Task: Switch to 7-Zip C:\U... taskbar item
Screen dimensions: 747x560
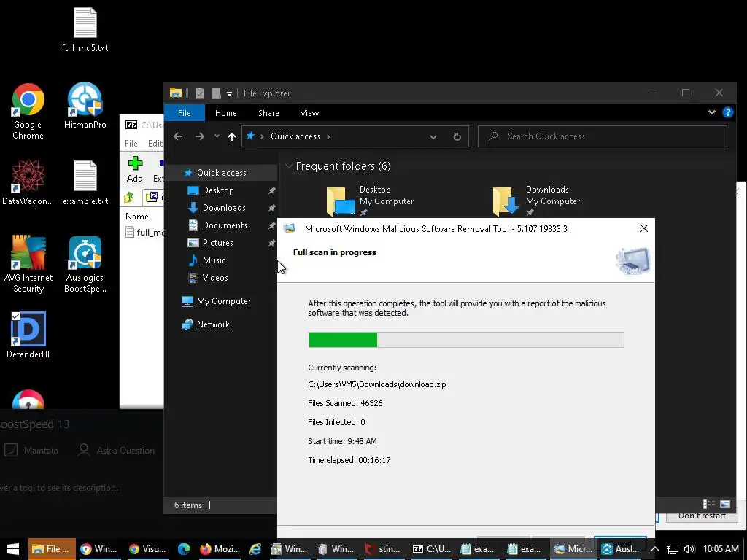Action: point(432,549)
